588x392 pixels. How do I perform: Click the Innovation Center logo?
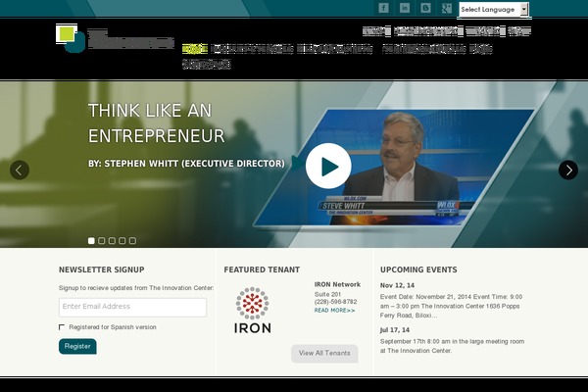(x=115, y=39)
